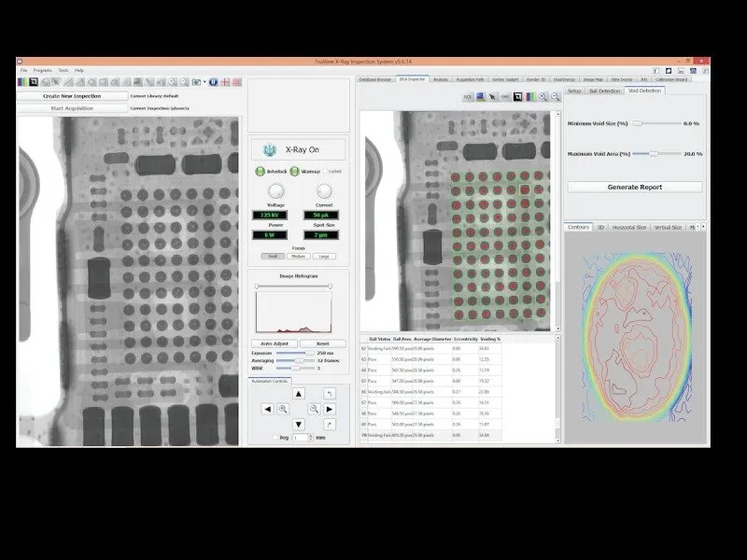Click the Generate Report button

click(x=634, y=187)
